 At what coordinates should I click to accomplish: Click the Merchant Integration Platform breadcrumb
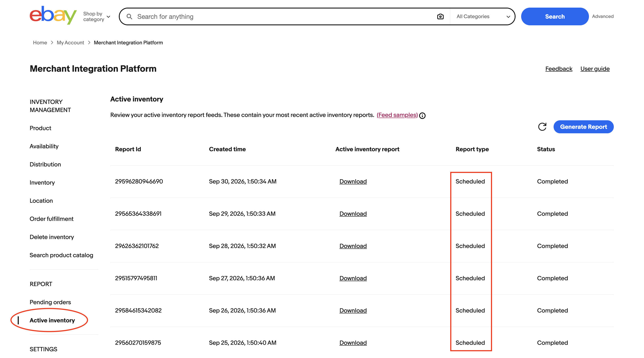coord(128,43)
